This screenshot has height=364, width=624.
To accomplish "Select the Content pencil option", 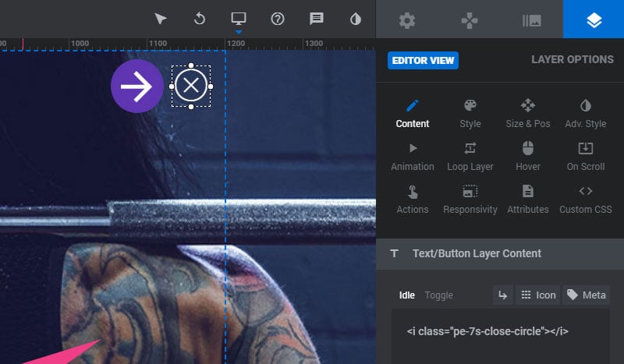I will [x=413, y=114].
